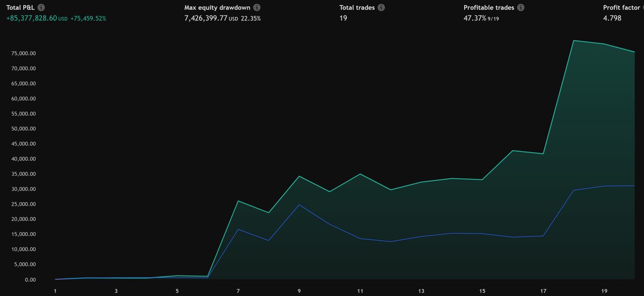Select the 47.37% profitable trades value
The image size is (644, 296).
tap(475, 18)
